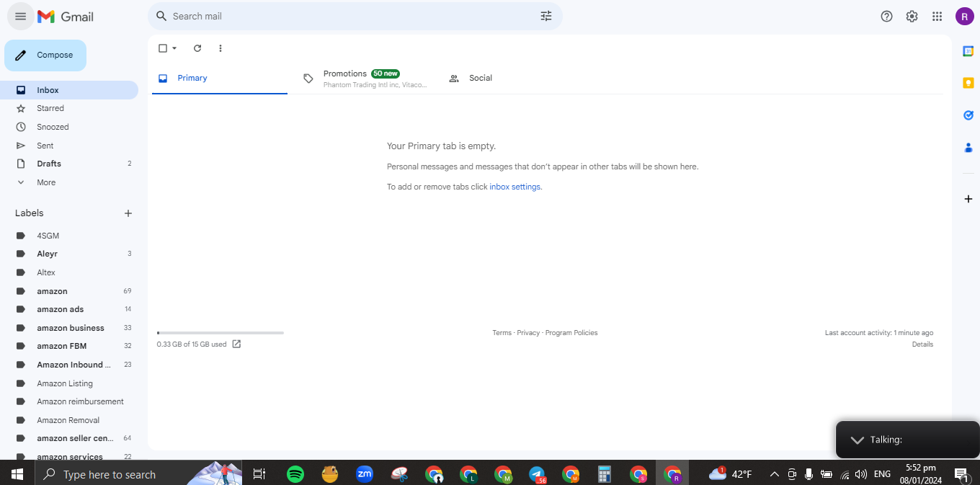
Task: Click the Windows Start button
Action: 17,474
